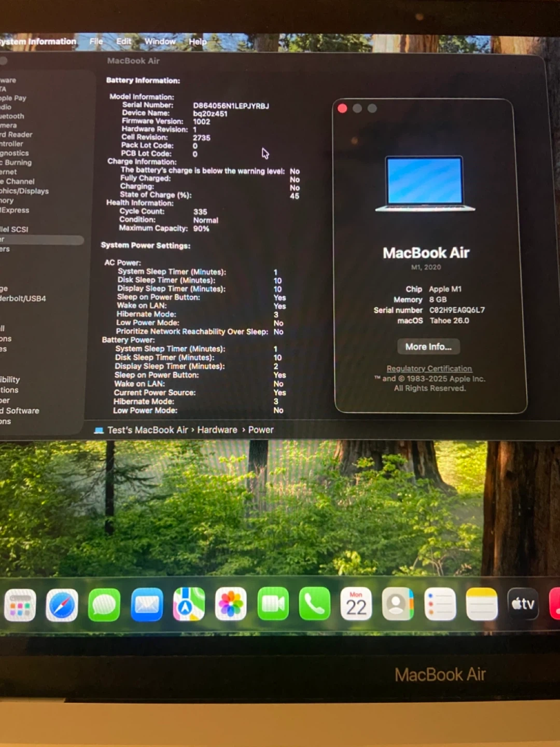
Task: Open the Regulatory Certification link
Action: click(429, 369)
